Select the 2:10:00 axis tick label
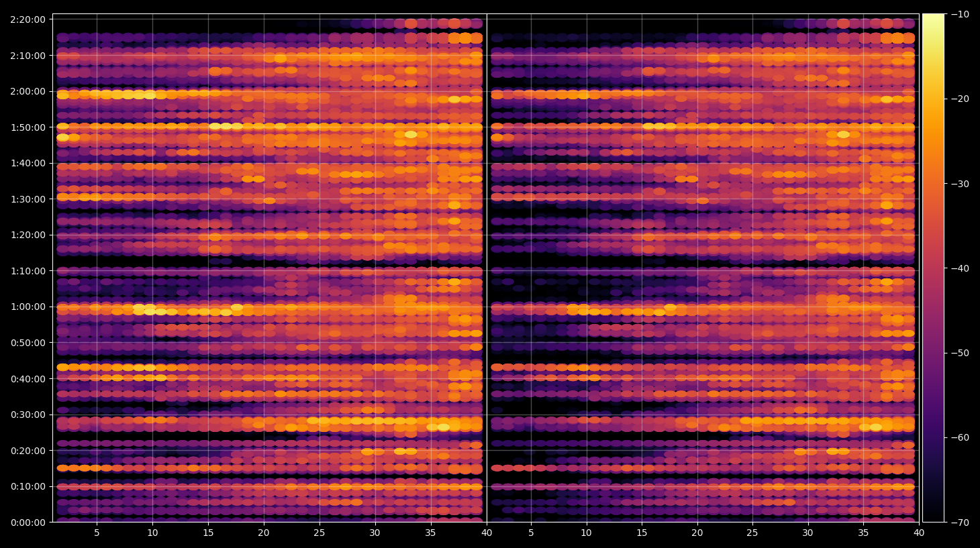 (28, 56)
